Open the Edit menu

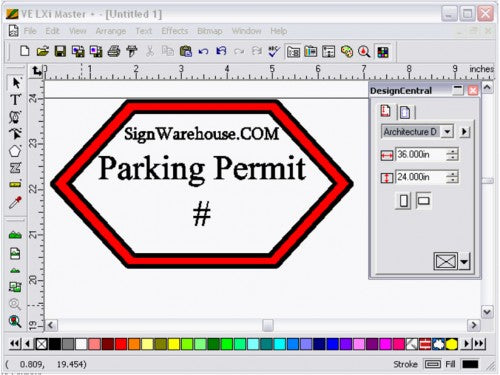tap(52, 31)
